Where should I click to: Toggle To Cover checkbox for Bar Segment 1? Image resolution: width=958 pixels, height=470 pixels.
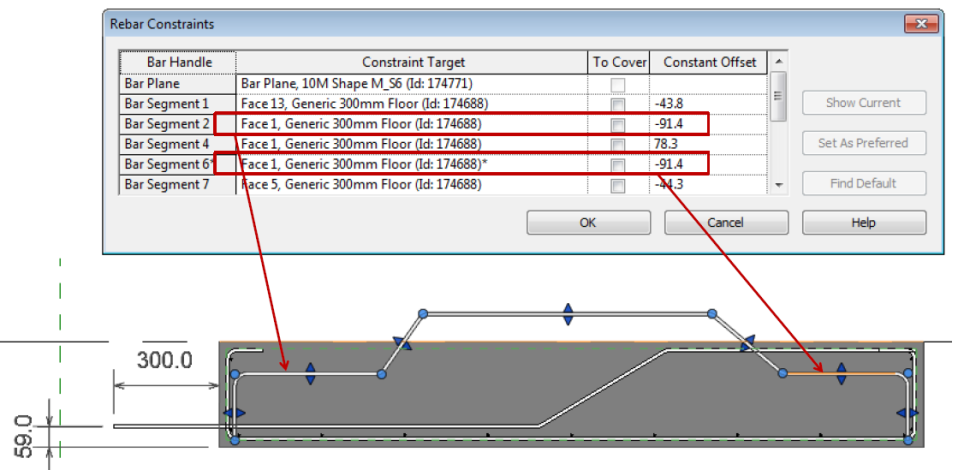tap(618, 105)
